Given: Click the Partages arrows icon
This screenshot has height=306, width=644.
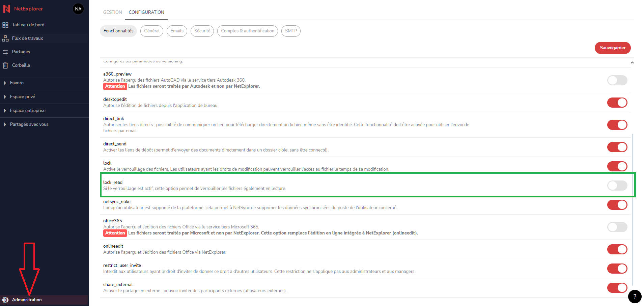Looking at the screenshot, I should pyautogui.click(x=5, y=52).
